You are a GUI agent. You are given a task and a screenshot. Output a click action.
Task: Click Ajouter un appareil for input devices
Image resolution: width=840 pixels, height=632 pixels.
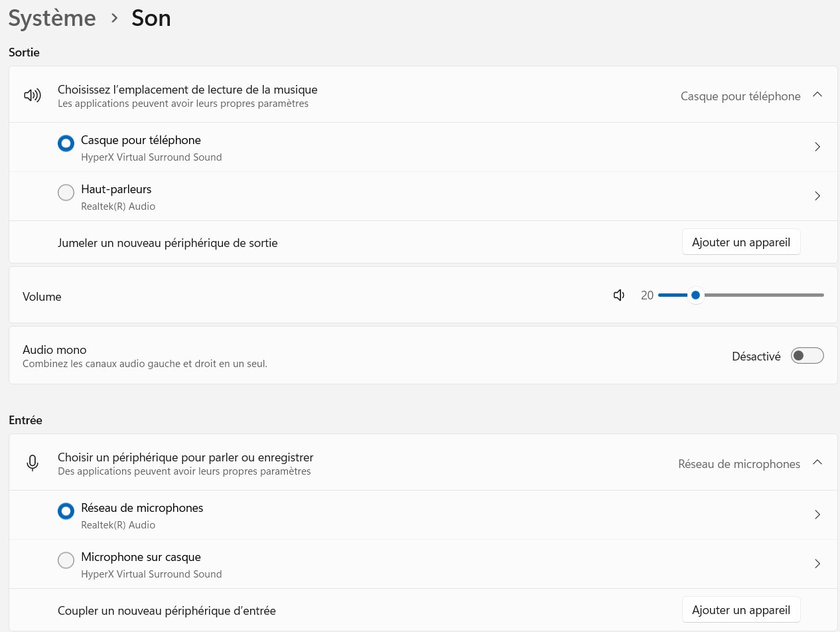coord(740,610)
